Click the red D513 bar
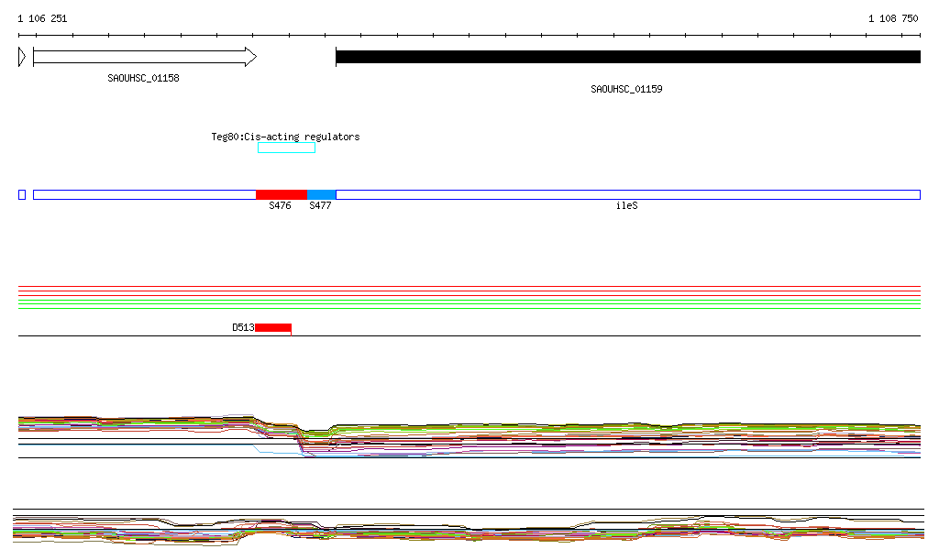 tap(272, 327)
